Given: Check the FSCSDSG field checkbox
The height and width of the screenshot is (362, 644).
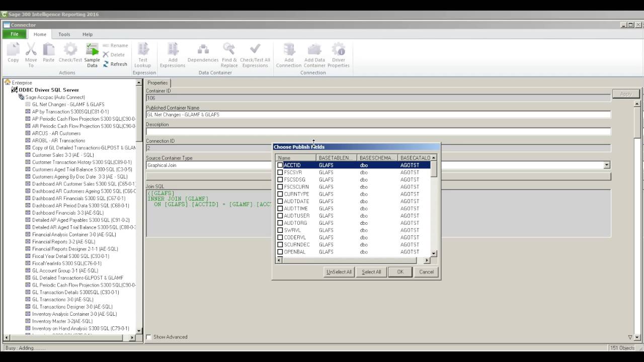Looking at the screenshot, I should tap(280, 179).
